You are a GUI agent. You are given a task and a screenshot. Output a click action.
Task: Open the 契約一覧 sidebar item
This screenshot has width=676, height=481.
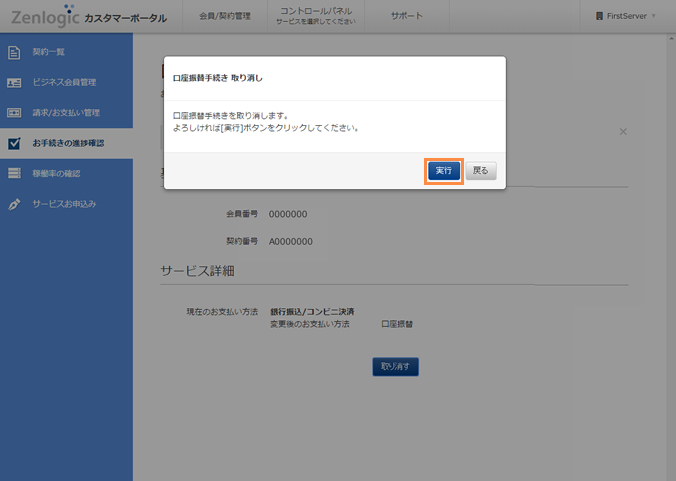pos(66,52)
